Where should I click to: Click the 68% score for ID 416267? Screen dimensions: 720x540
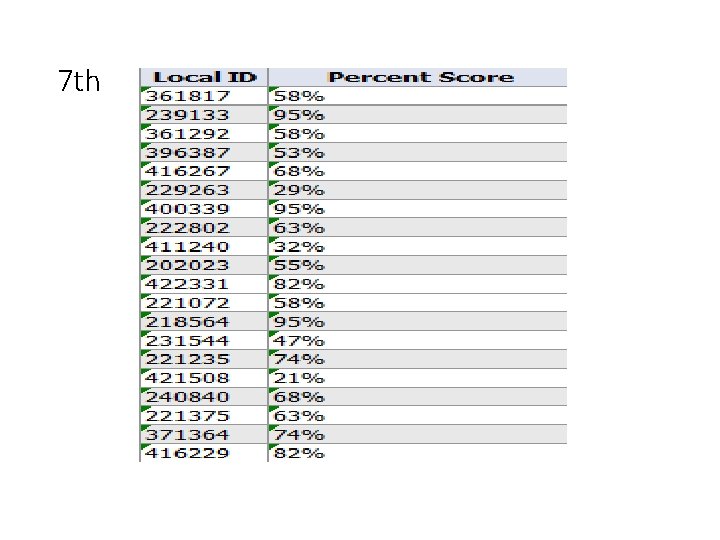pyautogui.click(x=418, y=171)
